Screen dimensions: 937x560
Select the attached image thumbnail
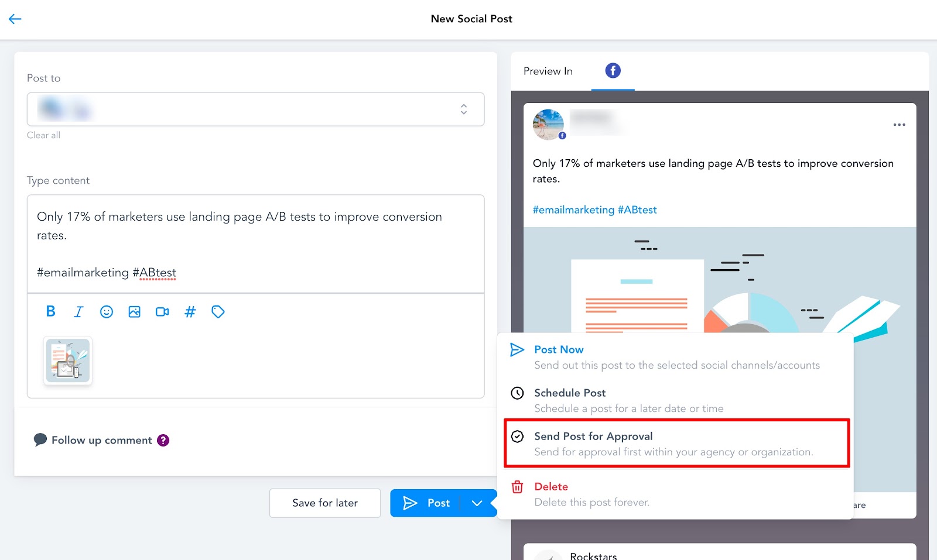coord(68,360)
